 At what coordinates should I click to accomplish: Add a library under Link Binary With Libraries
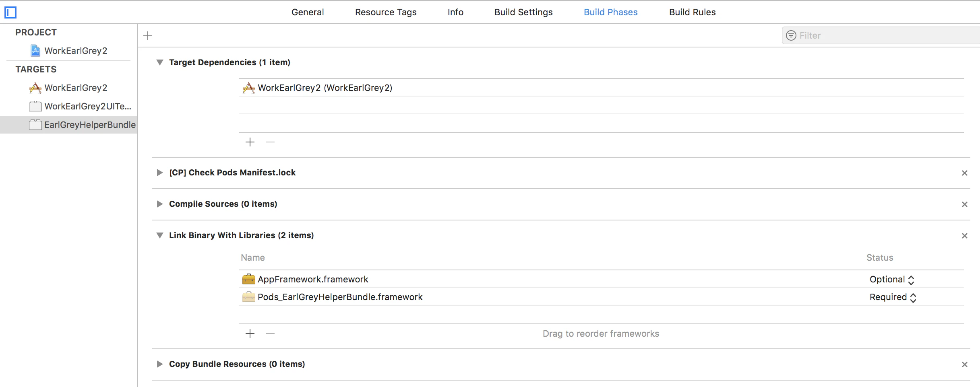pos(250,333)
